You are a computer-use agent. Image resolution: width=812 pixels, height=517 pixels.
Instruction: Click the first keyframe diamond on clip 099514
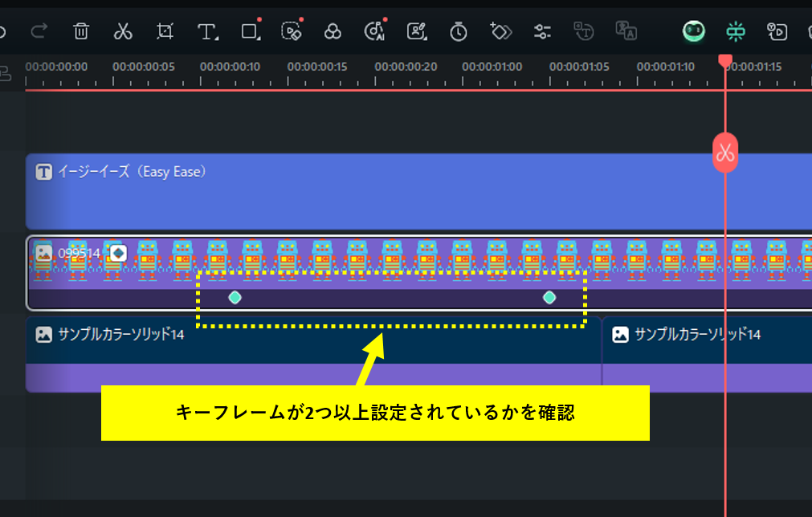tap(235, 297)
